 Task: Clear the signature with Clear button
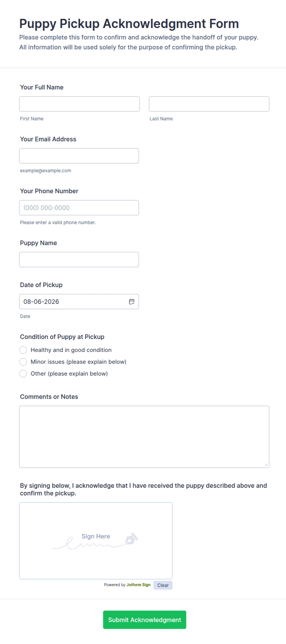click(163, 585)
